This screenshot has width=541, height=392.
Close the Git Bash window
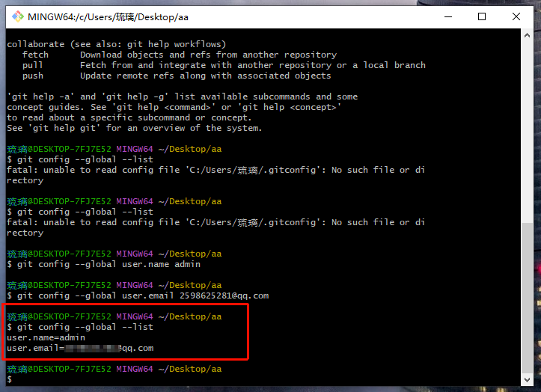517,16
